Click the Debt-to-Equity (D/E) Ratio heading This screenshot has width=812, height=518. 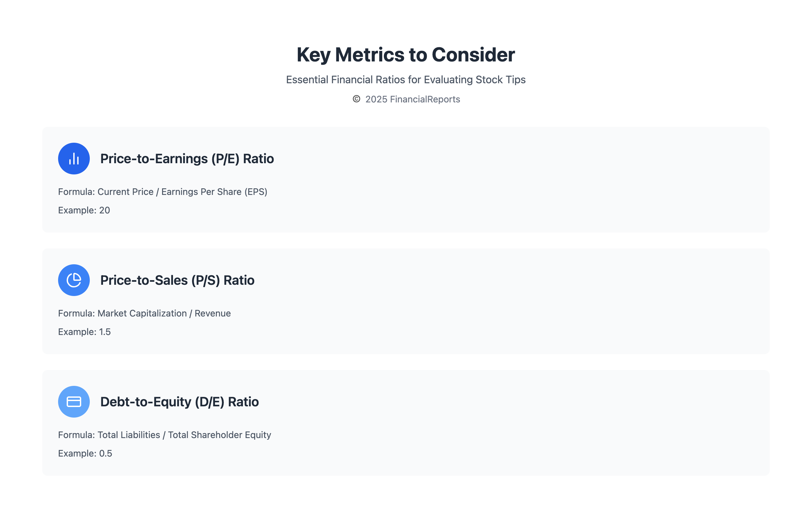tap(179, 402)
